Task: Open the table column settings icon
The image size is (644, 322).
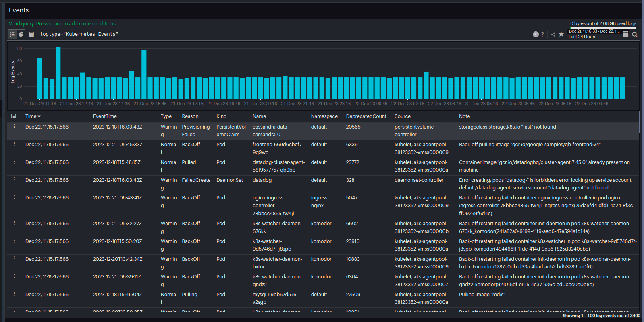Action: [x=13, y=116]
